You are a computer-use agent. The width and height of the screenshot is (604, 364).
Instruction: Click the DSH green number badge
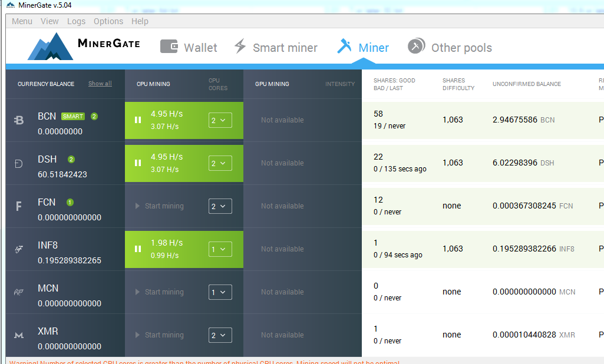71,159
